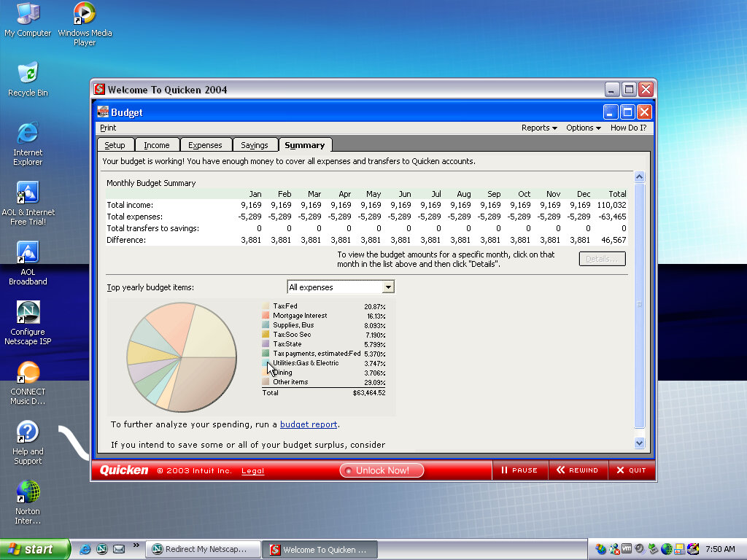Open the Reports dropdown menu

539,128
